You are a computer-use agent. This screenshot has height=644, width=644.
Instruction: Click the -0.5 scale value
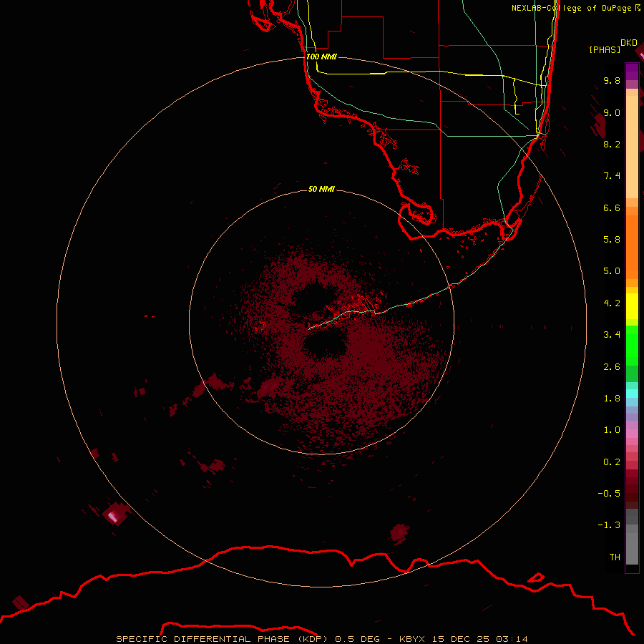pos(609,494)
